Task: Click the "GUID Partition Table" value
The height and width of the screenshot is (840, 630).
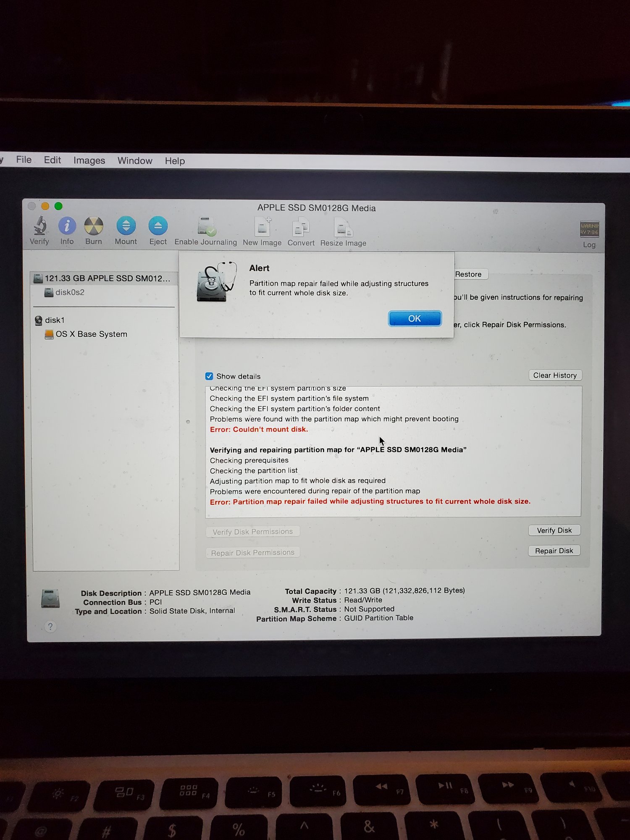Action: (379, 618)
